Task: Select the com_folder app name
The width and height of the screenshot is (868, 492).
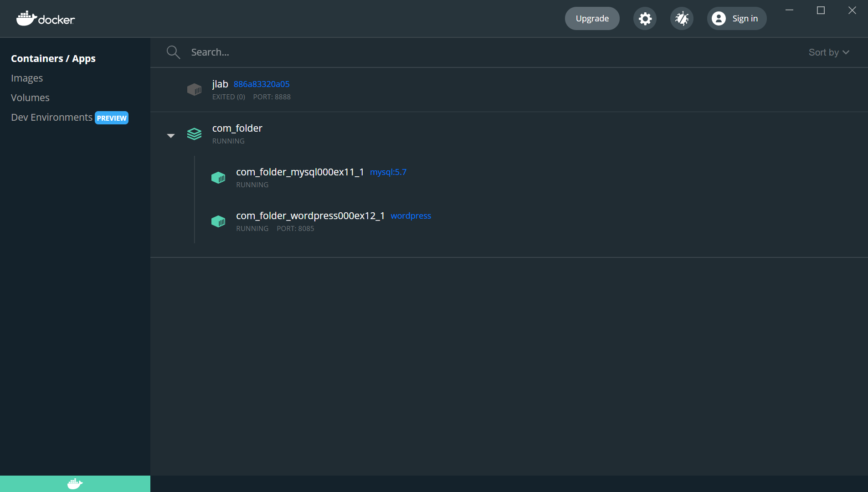Action: click(x=237, y=128)
